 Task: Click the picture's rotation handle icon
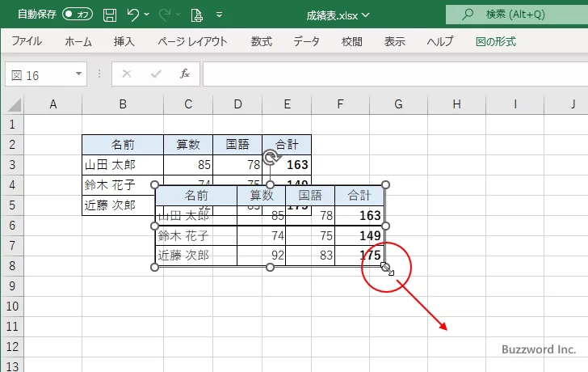(271, 157)
